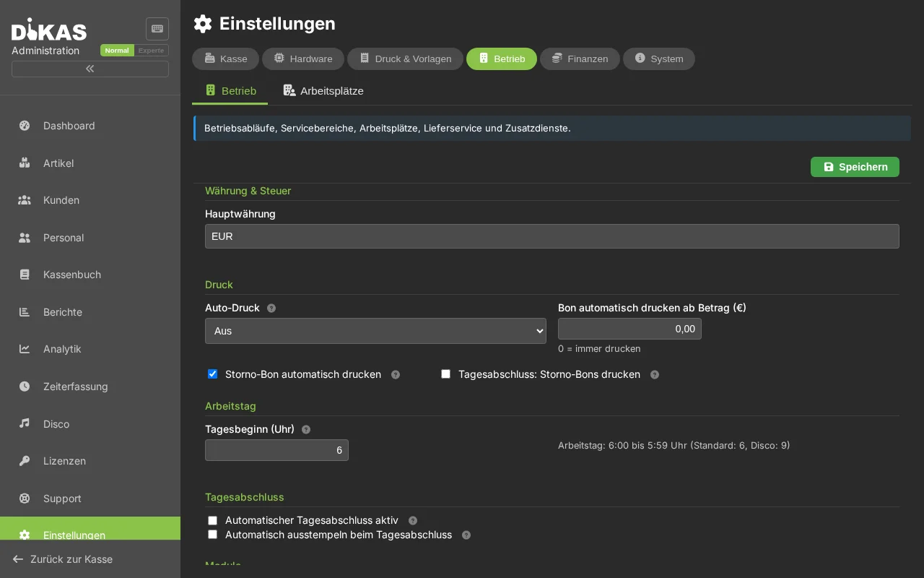The height and width of the screenshot is (578, 924).
Task: Open the System settings tab
Action: [x=659, y=59]
